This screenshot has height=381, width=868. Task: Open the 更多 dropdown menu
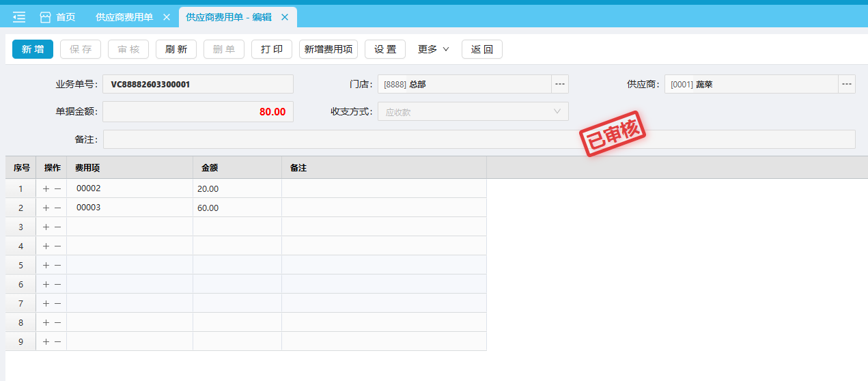(x=434, y=49)
